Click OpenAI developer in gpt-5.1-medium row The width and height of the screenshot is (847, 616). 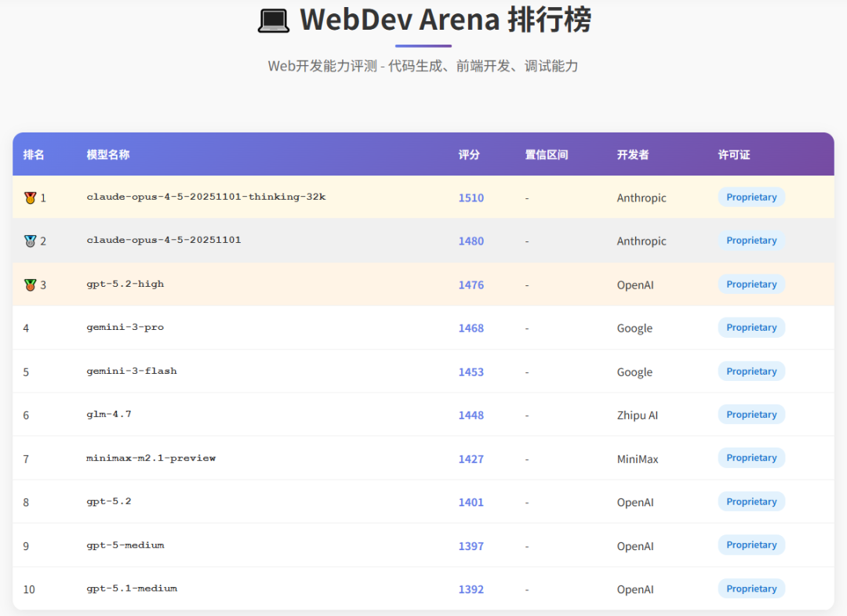click(x=635, y=589)
